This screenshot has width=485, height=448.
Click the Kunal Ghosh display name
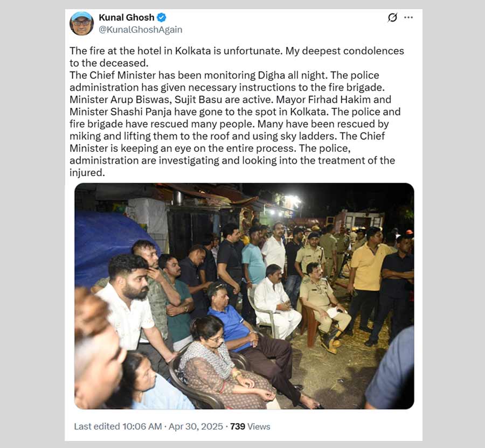[x=126, y=18]
